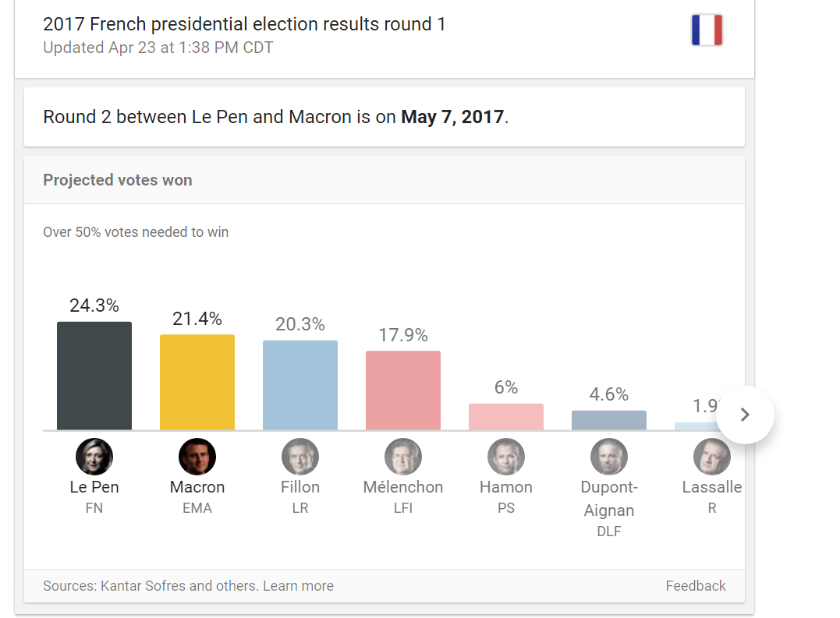Viewport: 840px width, 618px height.
Task: Click Fillon's portrait photo
Action: click(300, 457)
